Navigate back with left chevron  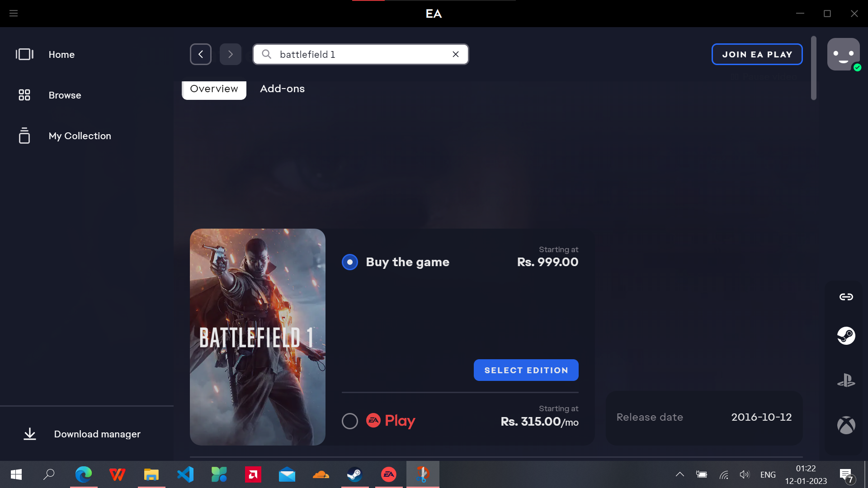point(201,54)
